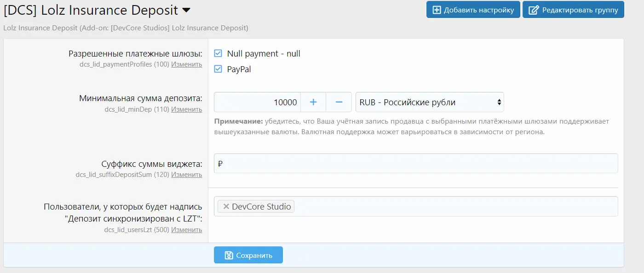Image resolution: width=644 pixels, height=273 pixels.
Task: Click the 'Разрешенные платежные шлюзы:' label
Action: click(x=135, y=54)
